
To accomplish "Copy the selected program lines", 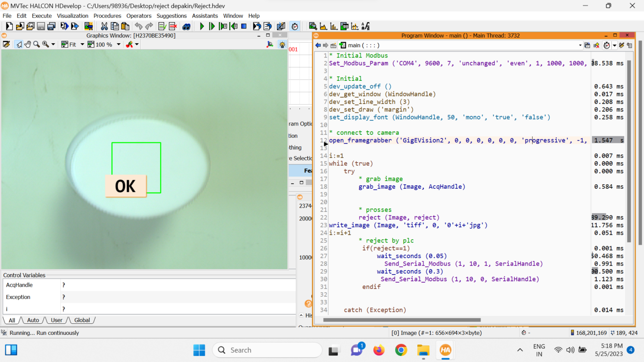I will coord(115,26).
